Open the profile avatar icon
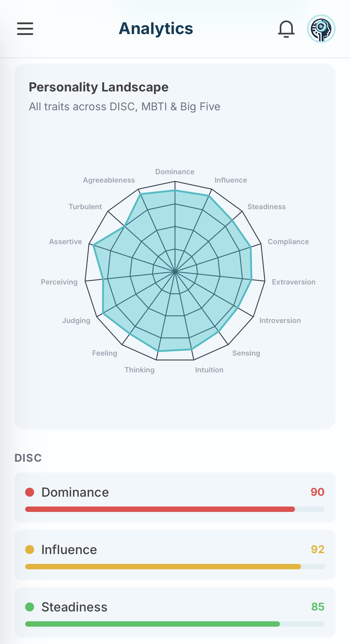 coord(322,29)
